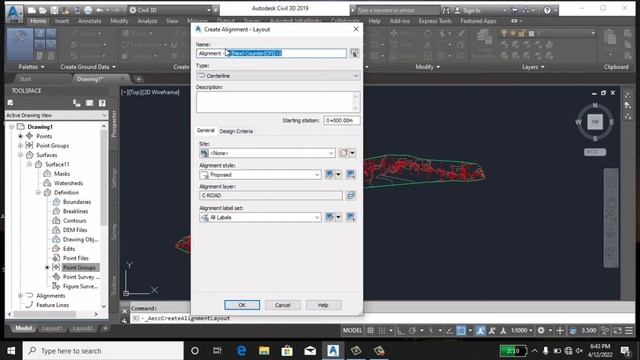This screenshot has height=360, width=640.
Task: Open the Alignment label set dropdown
Action: point(260,218)
